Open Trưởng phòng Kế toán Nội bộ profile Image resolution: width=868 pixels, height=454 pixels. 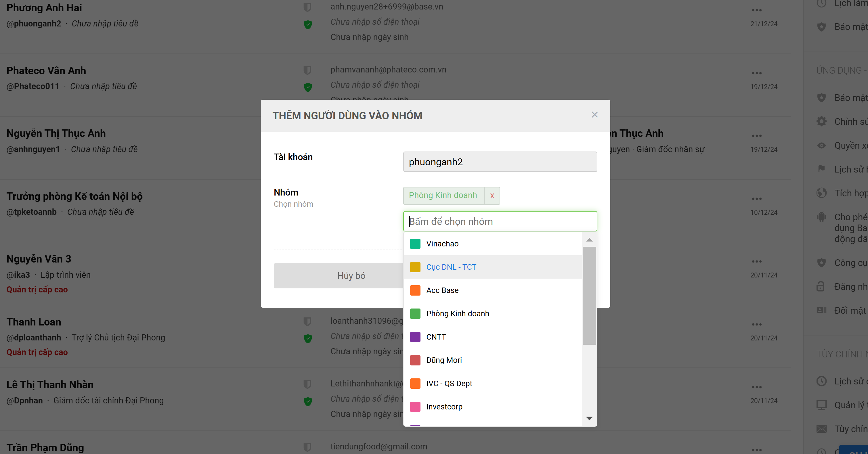[74, 196]
